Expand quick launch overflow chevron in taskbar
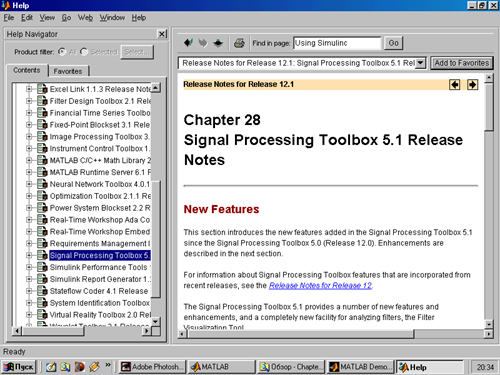Screen dimensions: 500x375 click(108, 365)
